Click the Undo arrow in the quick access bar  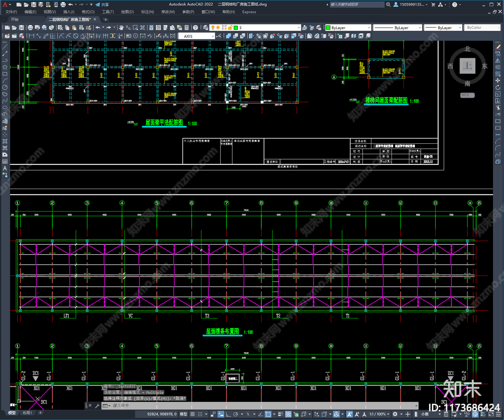pyautogui.click(x=71, y=4)
